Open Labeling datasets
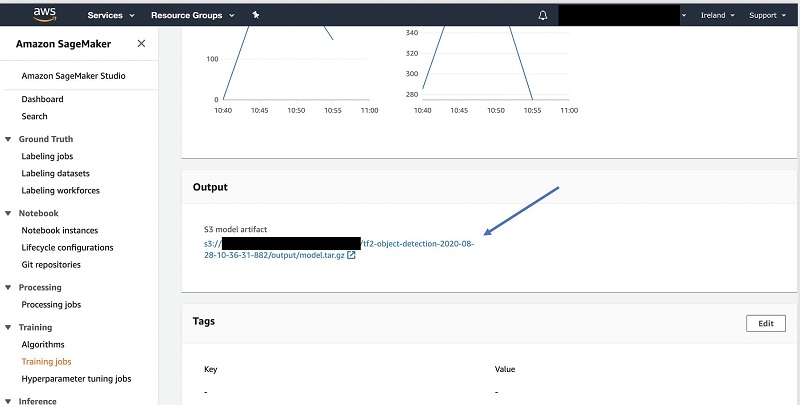 [x=55, y=173]
